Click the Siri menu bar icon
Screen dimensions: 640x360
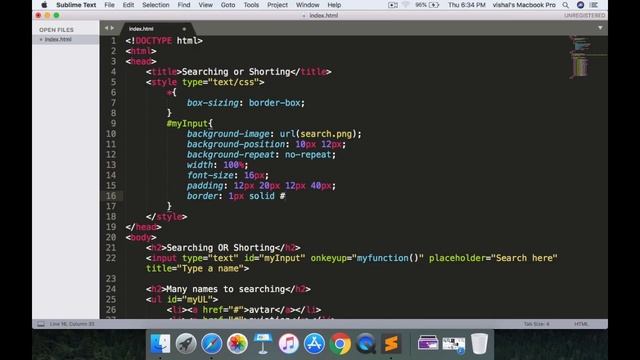pyautogui.click(x=580, y=5)
